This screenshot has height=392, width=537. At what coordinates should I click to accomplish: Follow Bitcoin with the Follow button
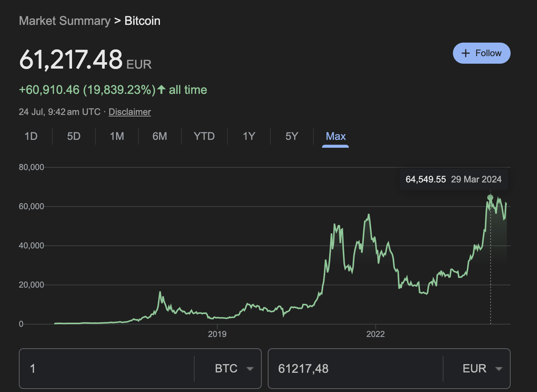pyautogui.click(x=482, y=53)
